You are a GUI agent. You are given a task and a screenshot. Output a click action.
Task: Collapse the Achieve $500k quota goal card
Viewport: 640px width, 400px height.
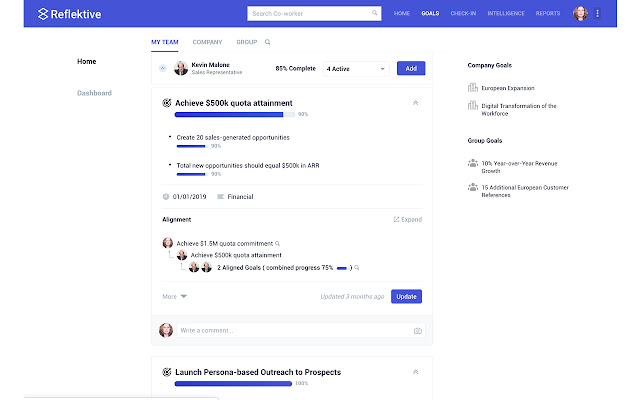click(415, 102)
